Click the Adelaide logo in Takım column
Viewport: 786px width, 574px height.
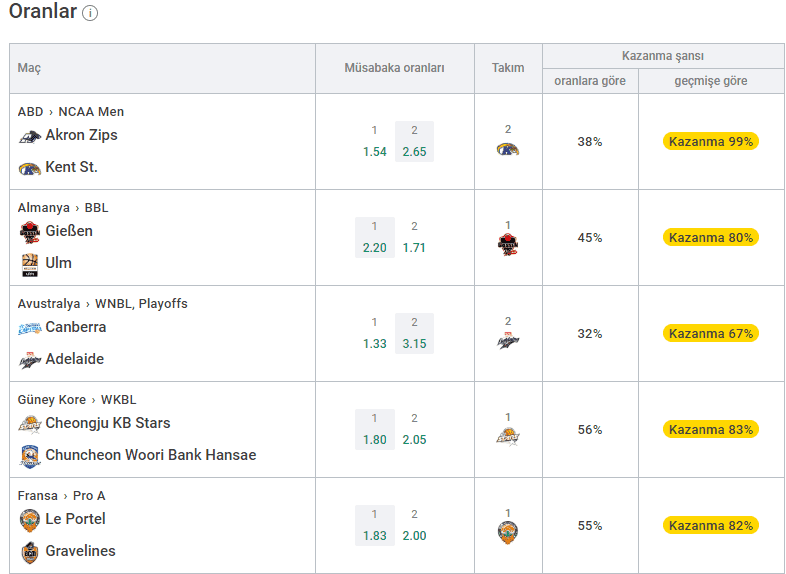(508, 340)
